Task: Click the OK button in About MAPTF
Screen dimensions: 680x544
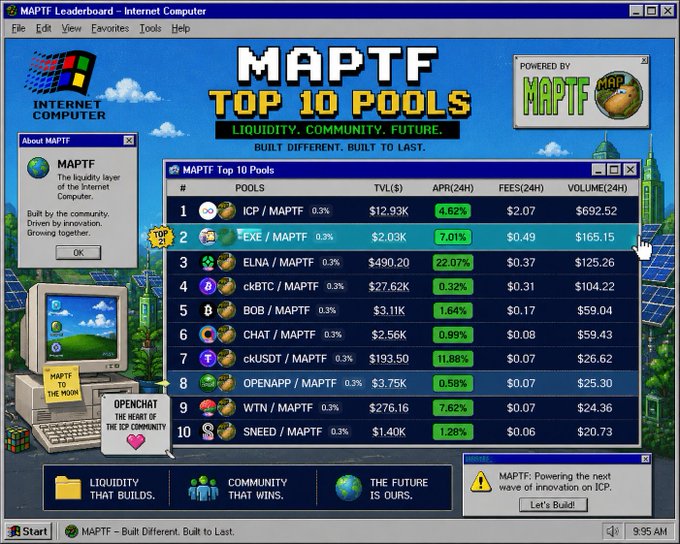Action: (x=78, y=252)
